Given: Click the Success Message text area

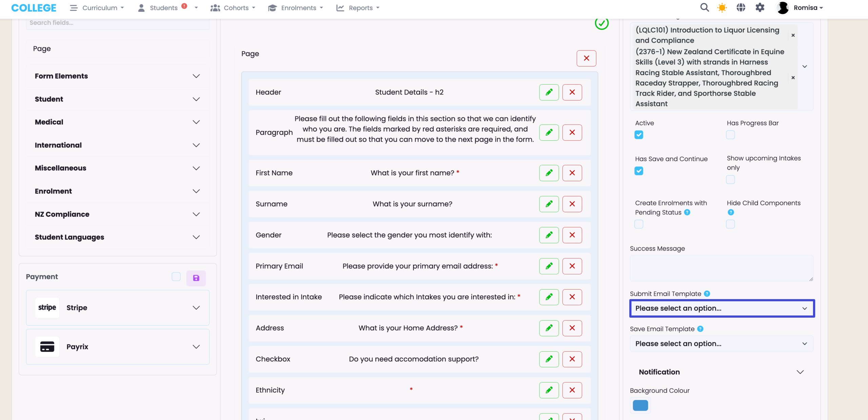Looking at the screenshot, I should click(x=721, y=268).
